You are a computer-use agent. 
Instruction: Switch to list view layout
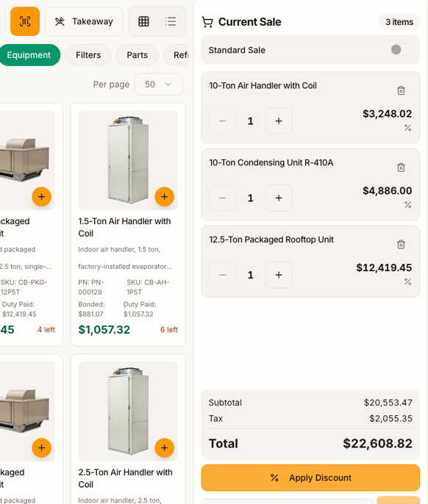point(171,21)
